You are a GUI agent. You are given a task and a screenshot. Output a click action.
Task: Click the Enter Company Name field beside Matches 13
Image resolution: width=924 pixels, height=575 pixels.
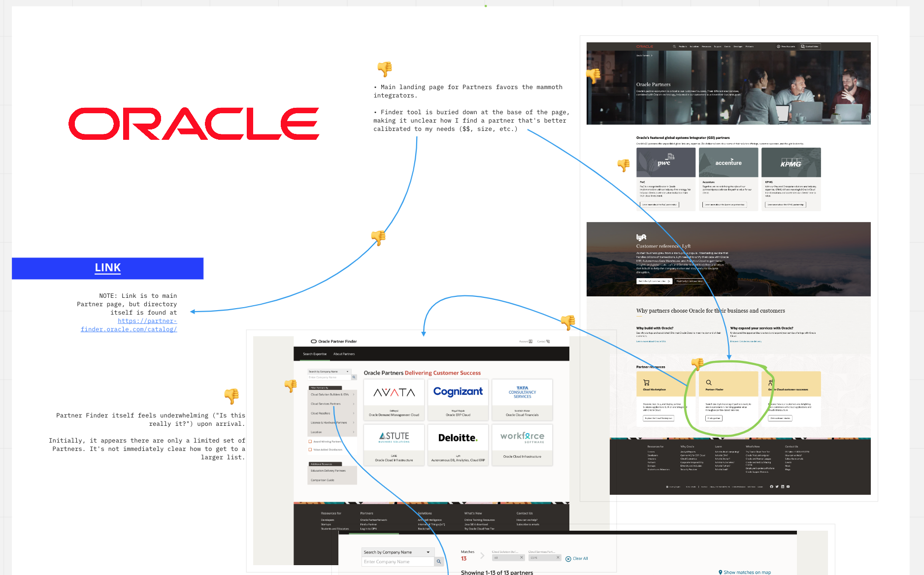398,562
